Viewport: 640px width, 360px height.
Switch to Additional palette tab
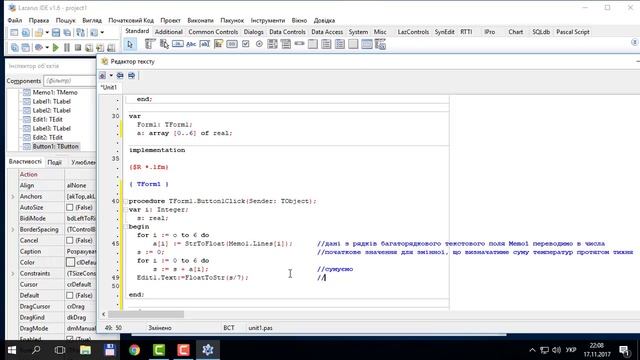tap(169, 32)
